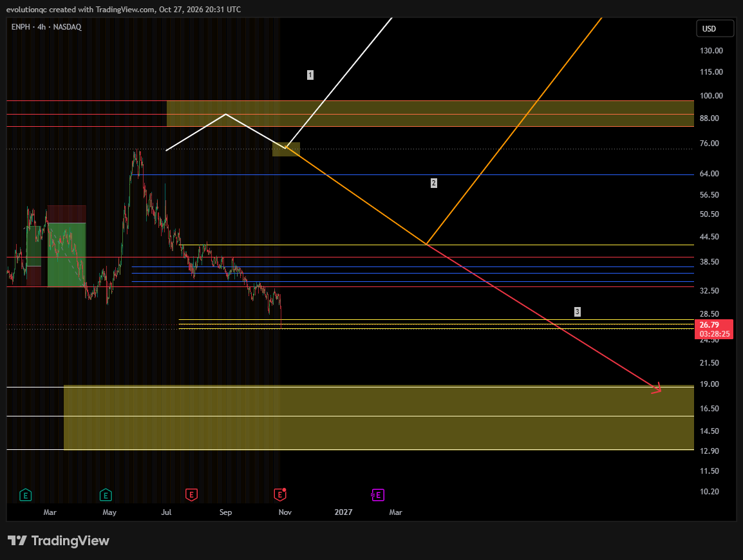Click the header text with Oct 27, 2026 timestamp

point(123,10)
